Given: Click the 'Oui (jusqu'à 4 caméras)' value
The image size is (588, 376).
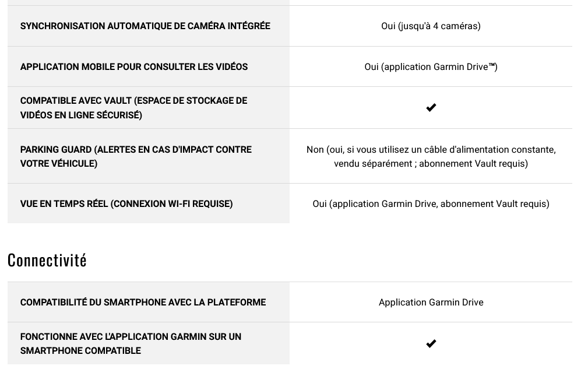Looking at the screenshot, I should click(x=431, y=26).
